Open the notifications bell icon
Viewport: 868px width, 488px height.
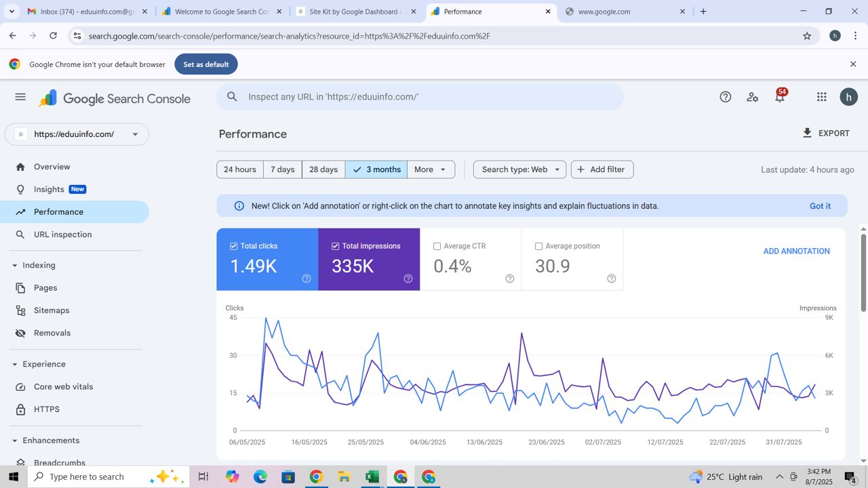point(779,97)
